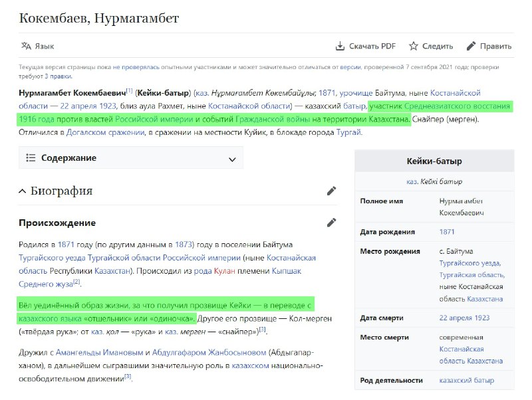Open 'Тургайского уезда' link in biography paragraph
Screen dimensions: 532x400
52,258
